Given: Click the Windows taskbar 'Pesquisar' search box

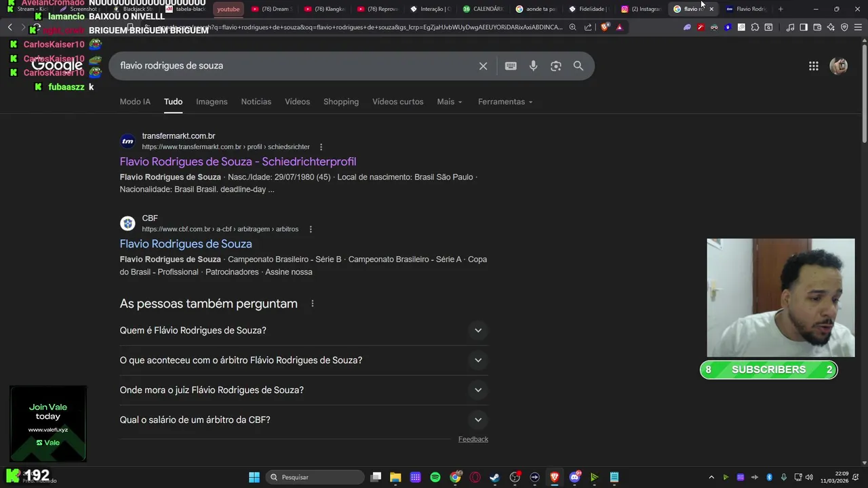Looking at the screenshot, I should (314, 477).
